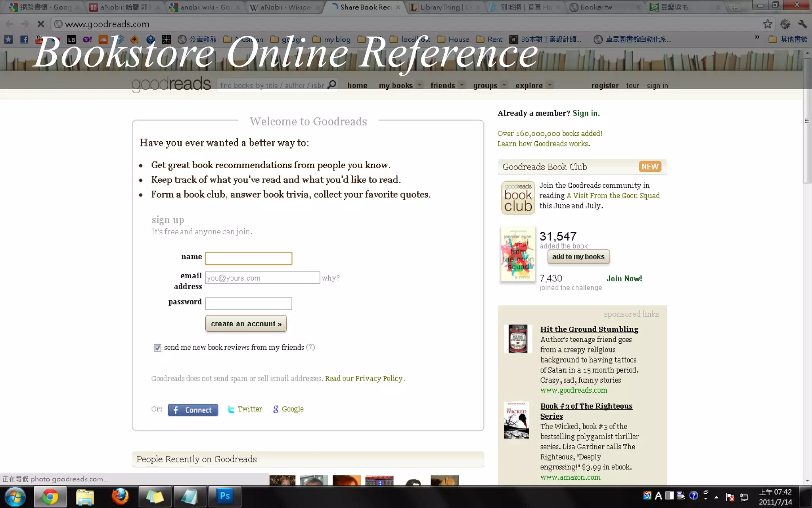Open the LB bookmark icon
Screen dimensions: 812x508
click(71, 39)
